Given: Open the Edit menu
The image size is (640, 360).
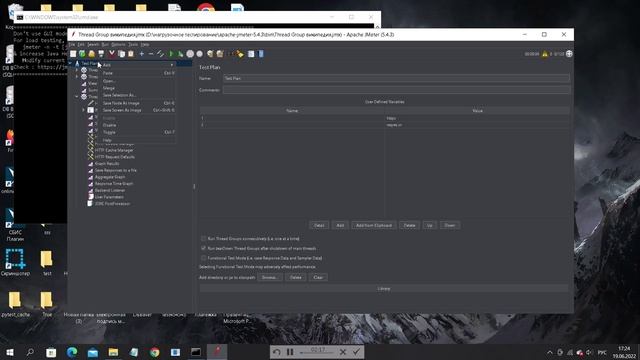Looking at the screenshot, I should (x=81, y=44).
